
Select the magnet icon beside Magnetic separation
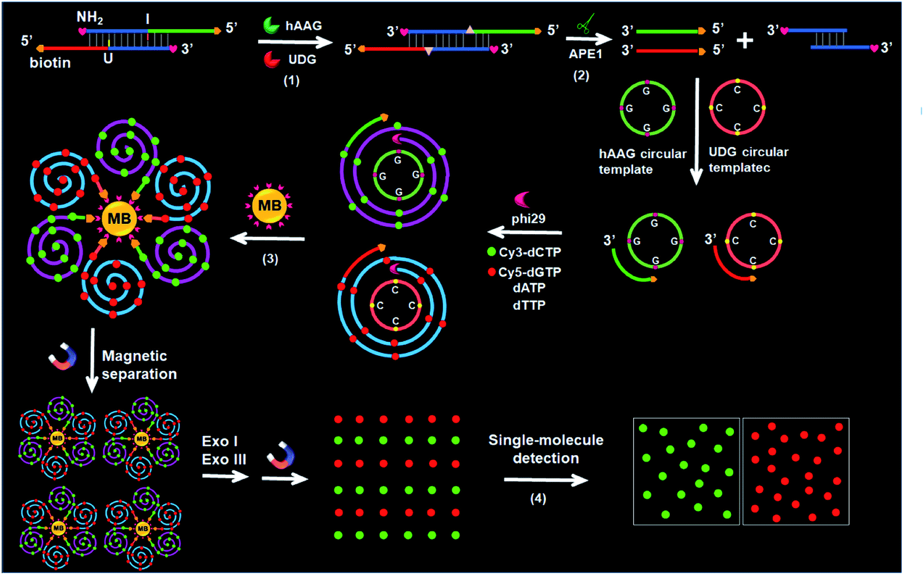(x=63, y=356)
